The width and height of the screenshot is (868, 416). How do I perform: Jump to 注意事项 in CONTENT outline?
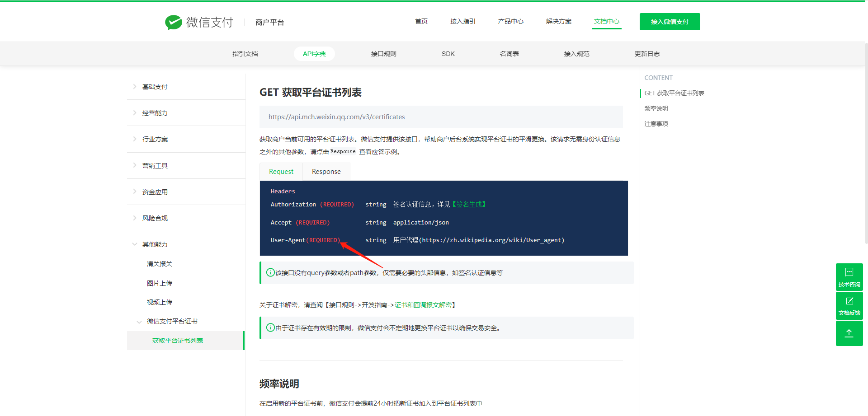tap(656, 124)
